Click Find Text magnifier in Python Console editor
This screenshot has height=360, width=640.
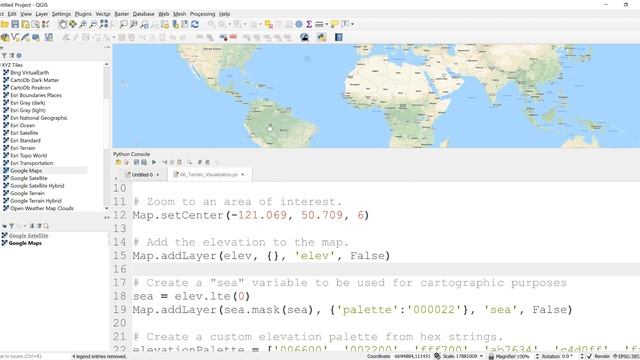click(189, 162)
